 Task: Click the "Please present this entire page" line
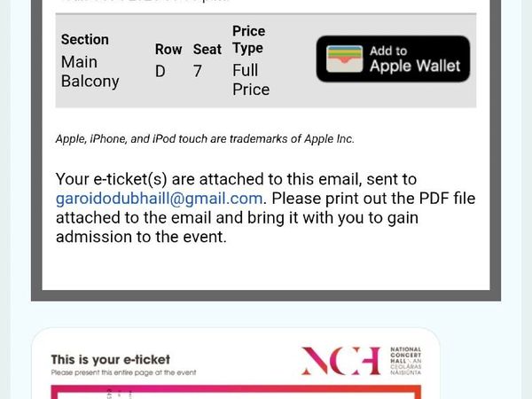tap(123, 372)
